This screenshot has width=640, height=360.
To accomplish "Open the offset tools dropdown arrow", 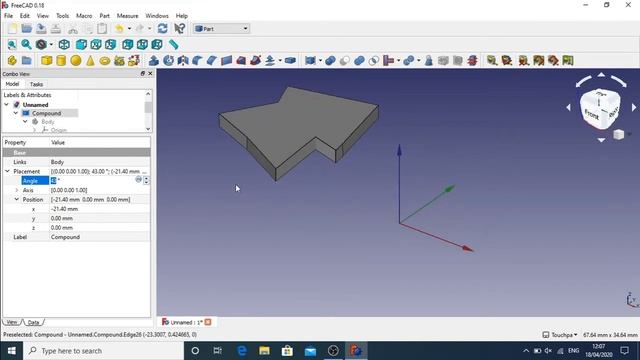I will point(280,61).
